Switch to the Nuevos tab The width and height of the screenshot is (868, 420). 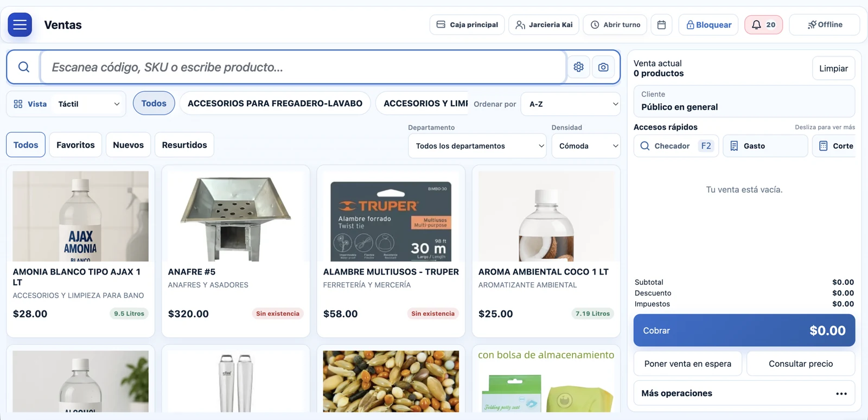(x=129, y=145)
